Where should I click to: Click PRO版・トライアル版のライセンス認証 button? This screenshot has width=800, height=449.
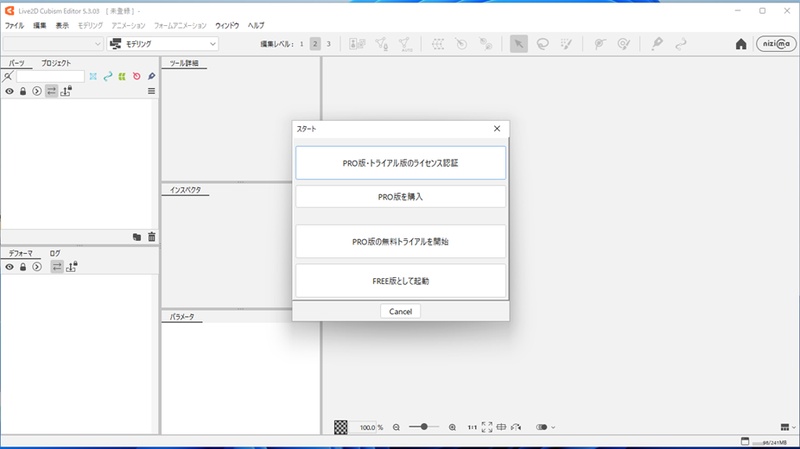(x=401, y=163)
